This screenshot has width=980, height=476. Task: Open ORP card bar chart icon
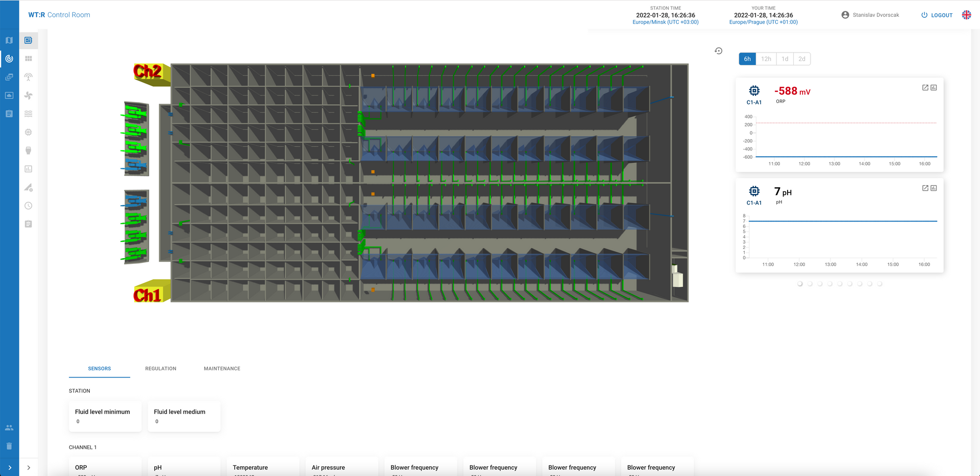(934, 88)
